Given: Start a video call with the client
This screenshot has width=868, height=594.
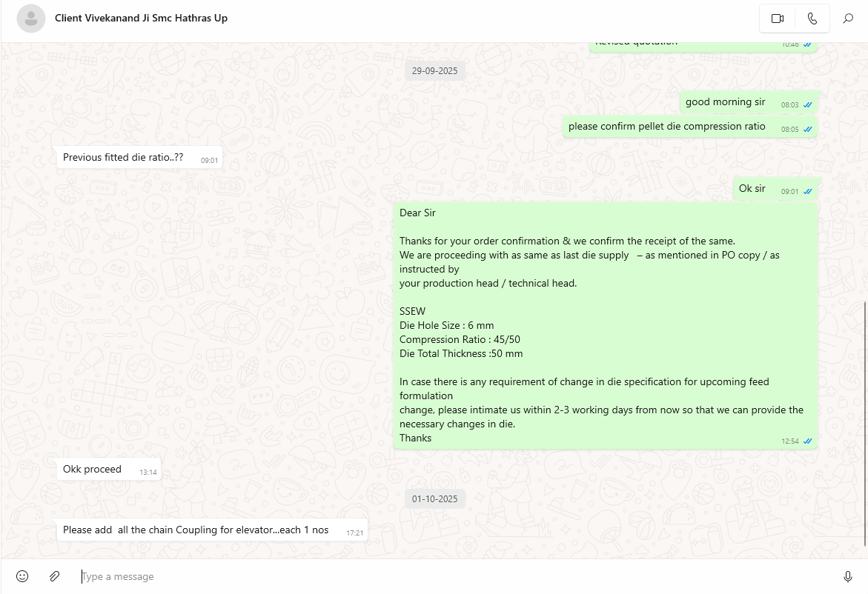Looking at the screenshot, I should click(x=778, y=19).
